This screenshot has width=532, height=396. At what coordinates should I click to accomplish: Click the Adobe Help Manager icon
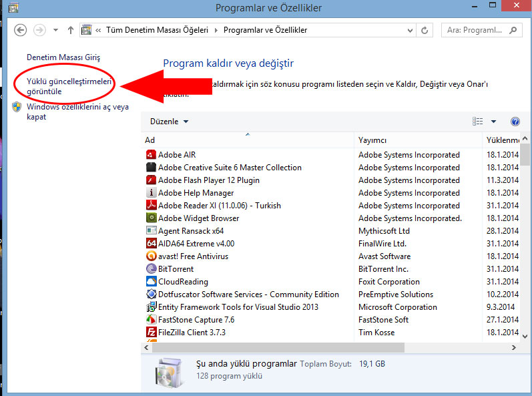click(151, 193)
